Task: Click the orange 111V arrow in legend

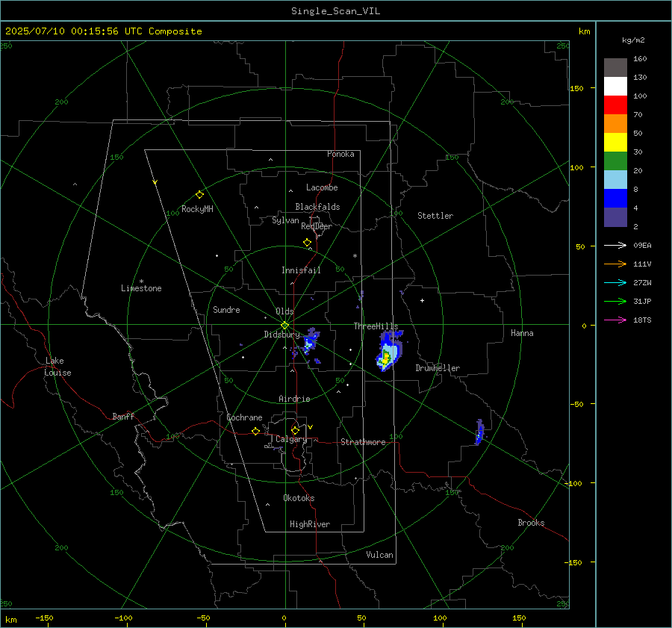Action: click(x=615, y=264)
